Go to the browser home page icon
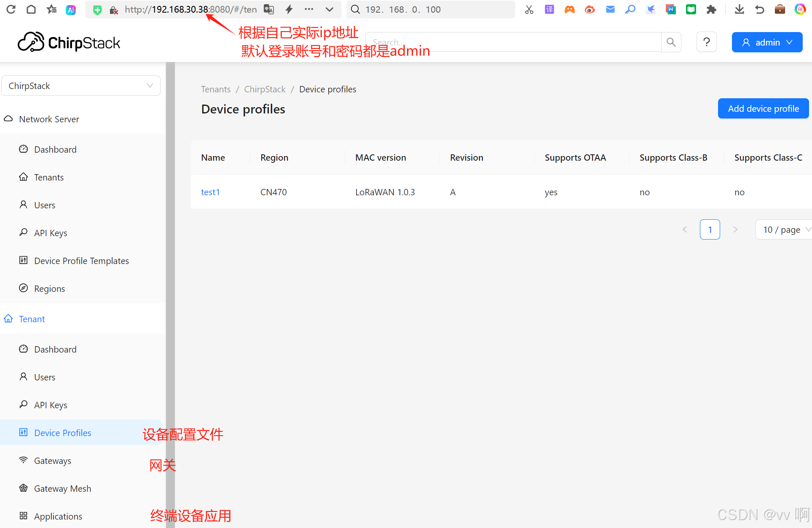The width and height of the screenshot is (812, 528). [x=31, y=9]
